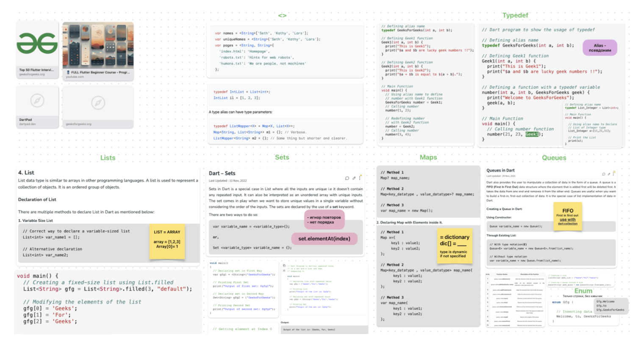Click the 'Maps' section heading
The width and height of the screenshot is (644, 353).
coord(428,157)
